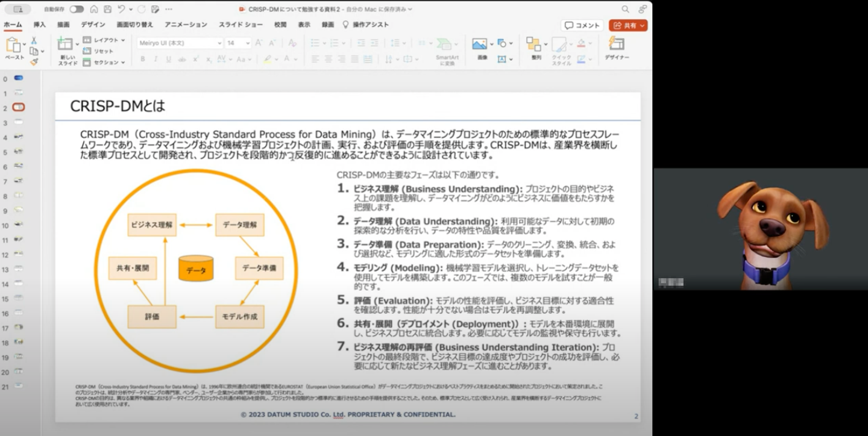Image resolution: width=868 pixels, height=436 pixels.
Task: Open the font size 14 dropdown
Action: (x=247, y=43)
